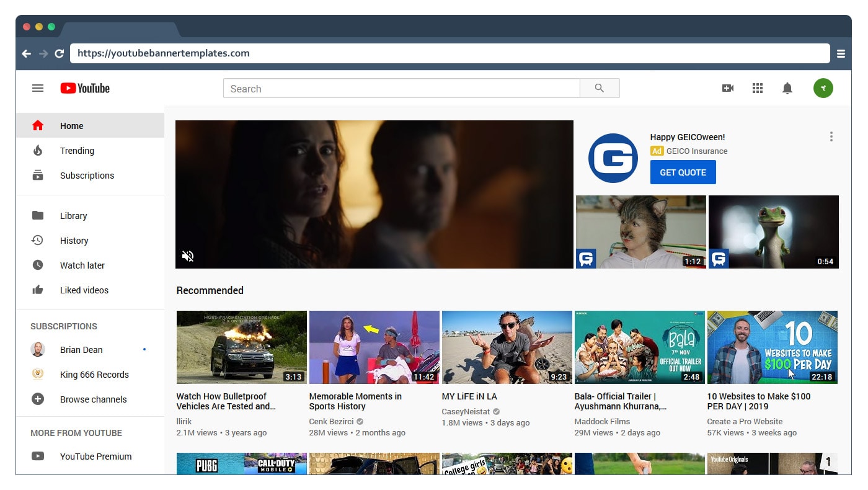Click title "Watch How Bulletproof Vehicles Are Tested"
Viewport: 868px width, 490px height.
[226, 401]
